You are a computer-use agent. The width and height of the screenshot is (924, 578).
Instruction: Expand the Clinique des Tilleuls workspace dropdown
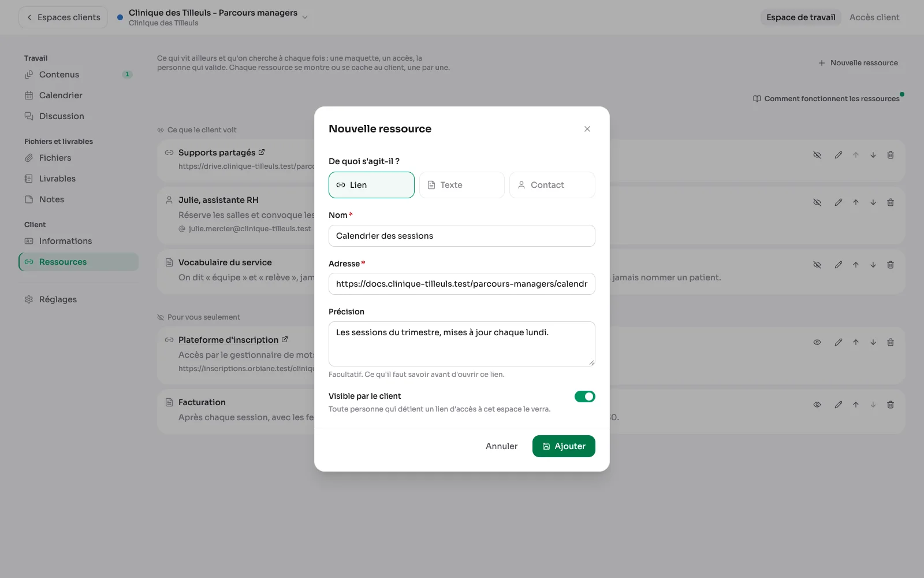(x=305, y=17)
